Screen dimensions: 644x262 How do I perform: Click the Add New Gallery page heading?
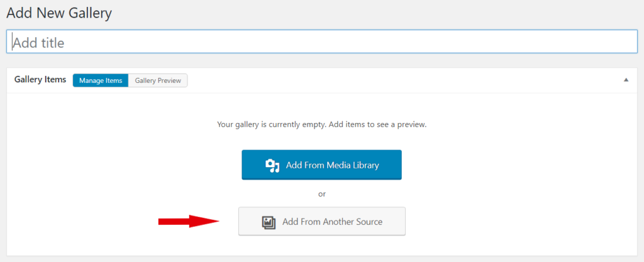tap(59, 13)
